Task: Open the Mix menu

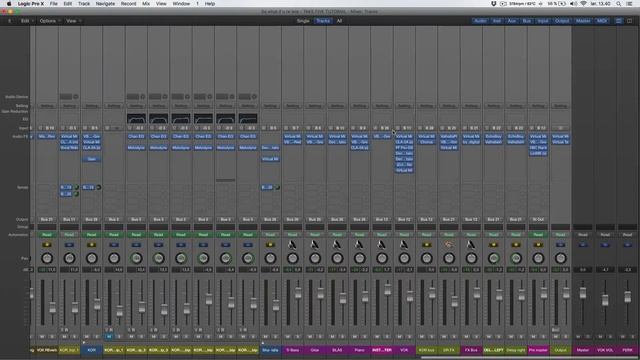Action: point(146,4)
